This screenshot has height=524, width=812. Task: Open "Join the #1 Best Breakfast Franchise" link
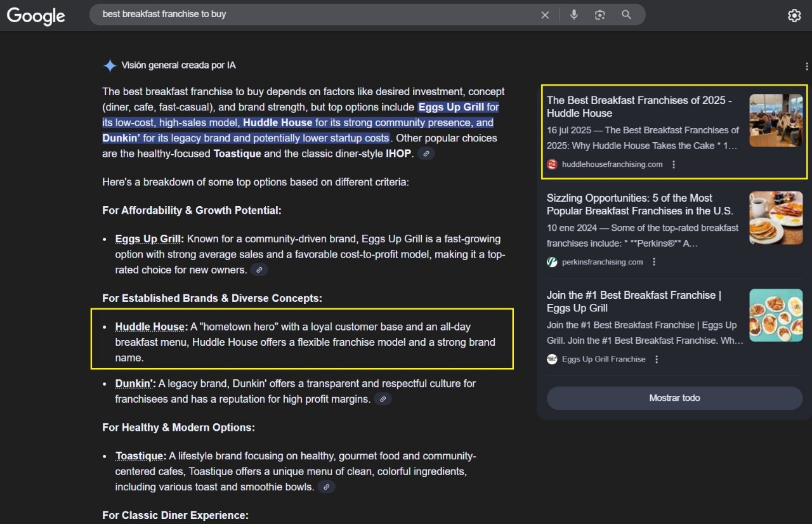point(634,301)
